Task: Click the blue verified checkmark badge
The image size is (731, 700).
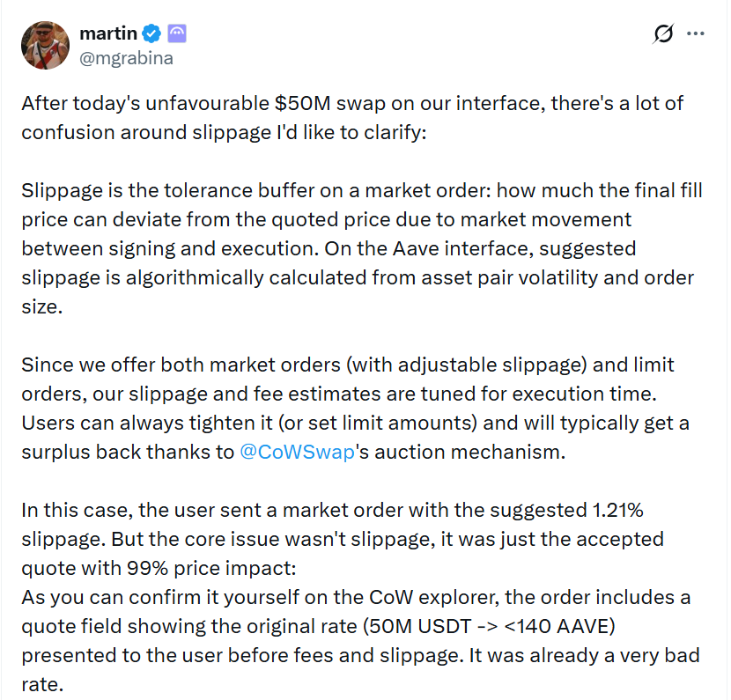Action: tap(151, 34)
